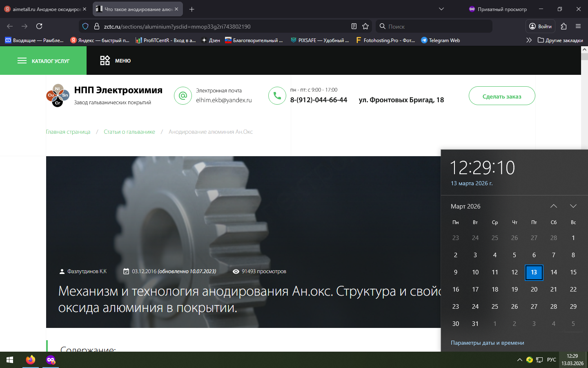Reload the current page
588x368 pixels.
click(39, 26)
